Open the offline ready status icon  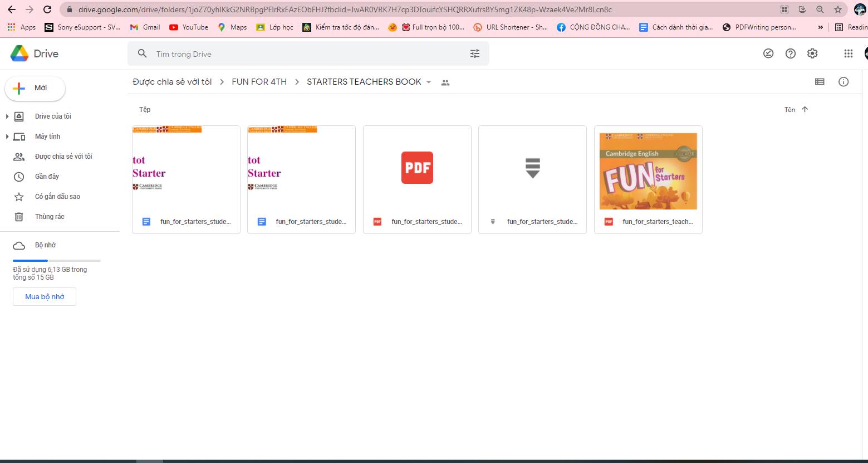point(768,53)
